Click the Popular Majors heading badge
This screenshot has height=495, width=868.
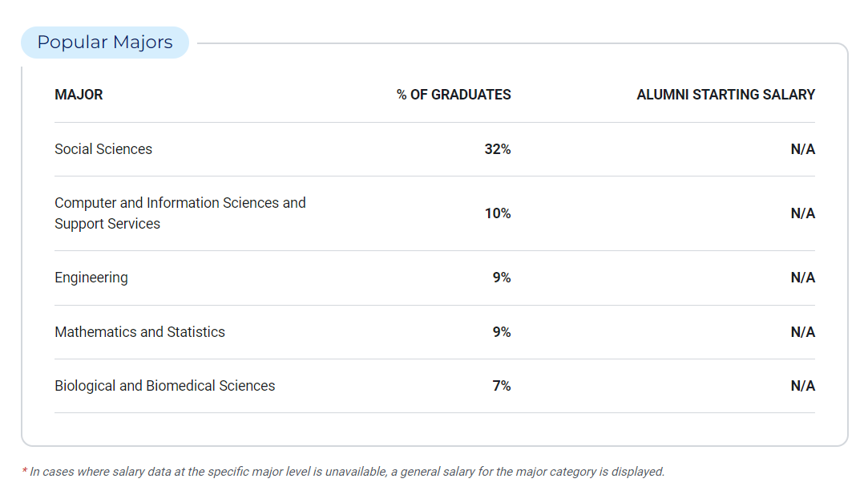point(105,43)
